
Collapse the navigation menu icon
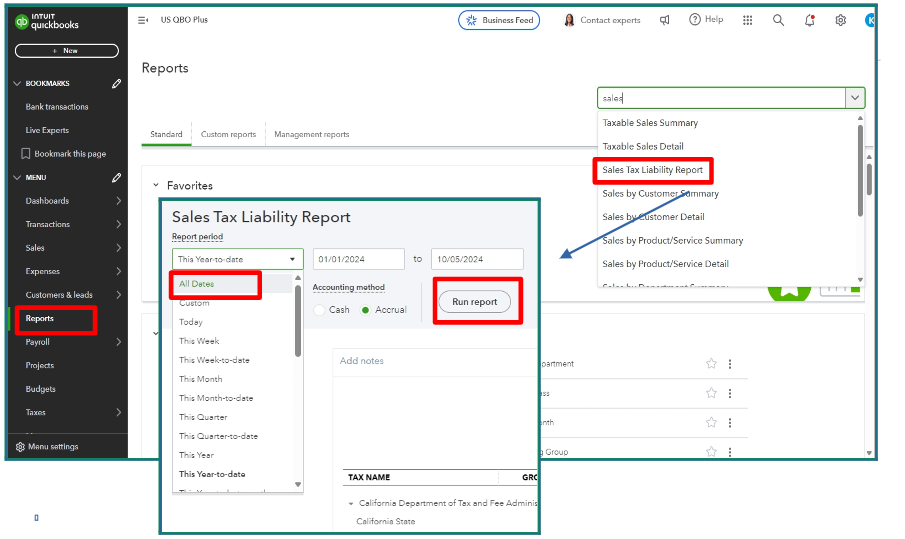coord(143,20)
